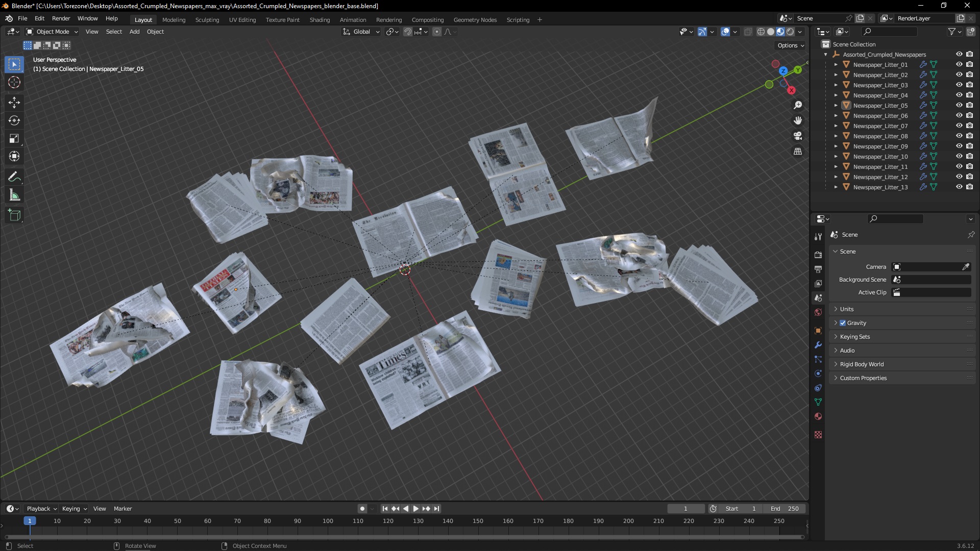This screenshot has width=980, height=551.
Task: Toggle proportional editing button
Action: tap(437, 32)
